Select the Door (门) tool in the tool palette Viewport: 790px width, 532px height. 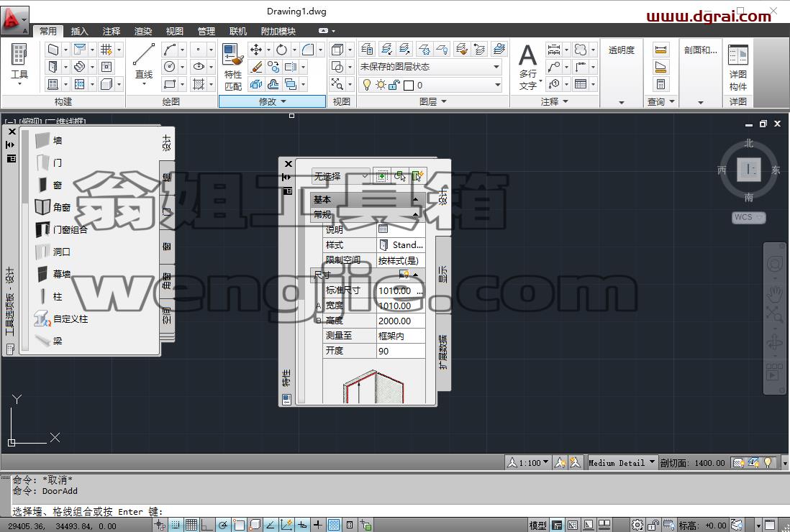coord(49,162)
